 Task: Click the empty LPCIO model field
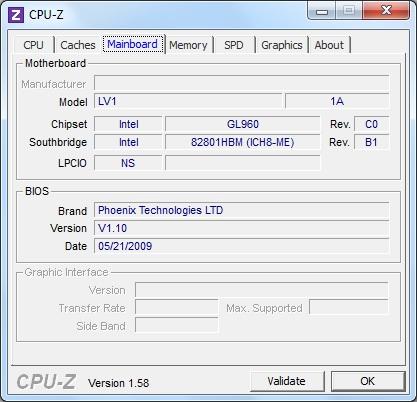243,163
